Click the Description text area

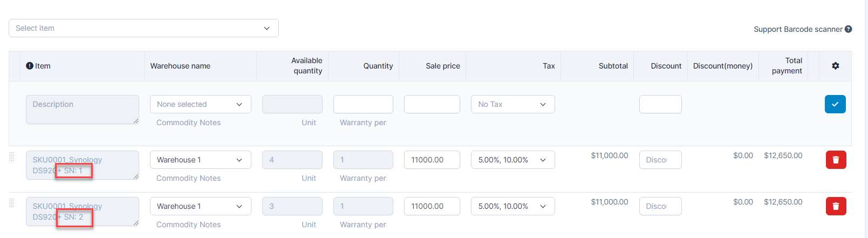coord(82,110)
